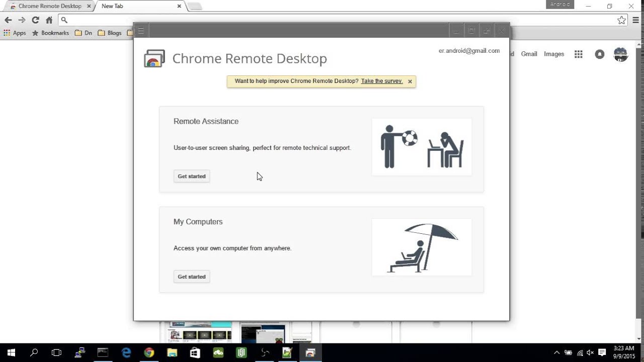Click the Android profile name badge
Viewport: 644px width, 362px height.
[x=560, y=5]
